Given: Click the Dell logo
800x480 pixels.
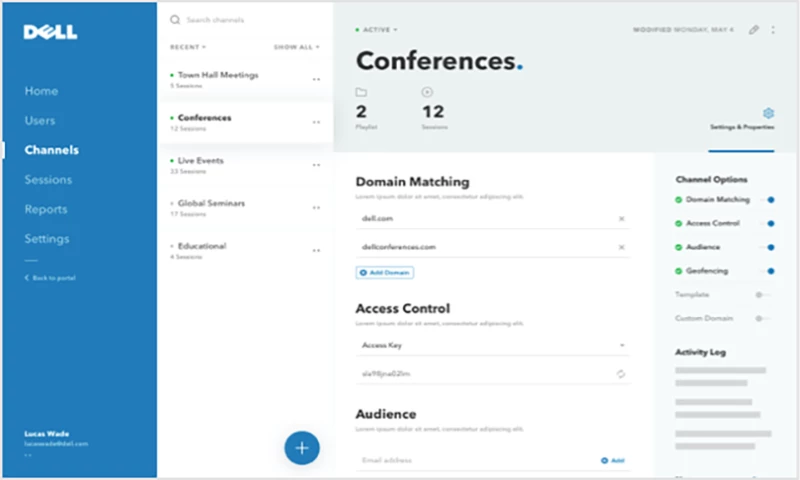Looking at the screenshot, I should 50,33.
